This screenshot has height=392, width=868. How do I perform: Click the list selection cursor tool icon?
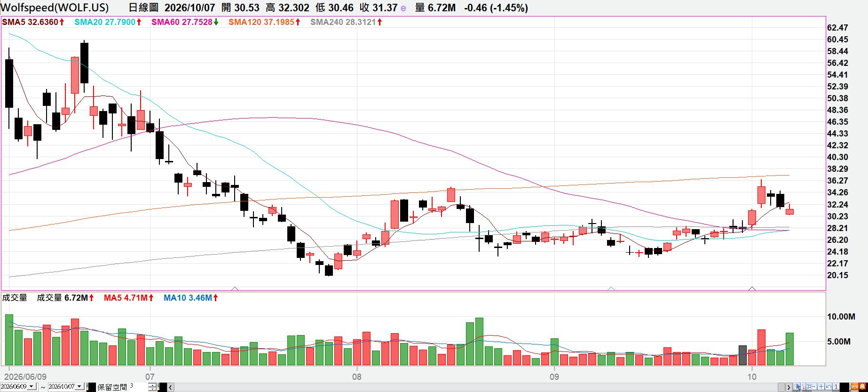coord(797,387)
